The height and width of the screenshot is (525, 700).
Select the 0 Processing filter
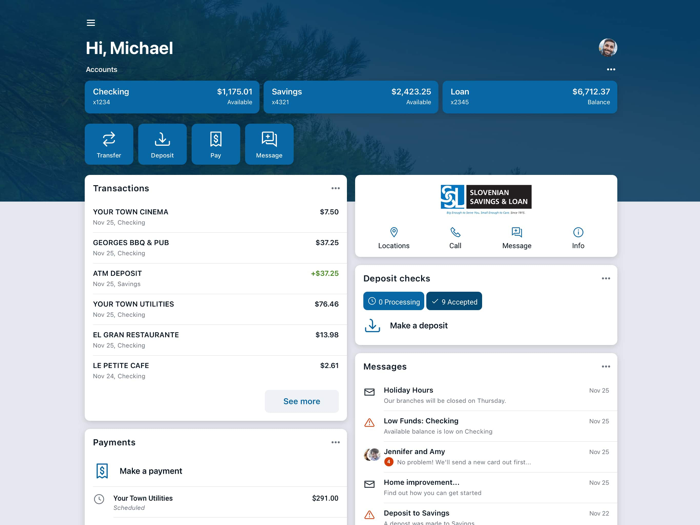coord(394,301)
